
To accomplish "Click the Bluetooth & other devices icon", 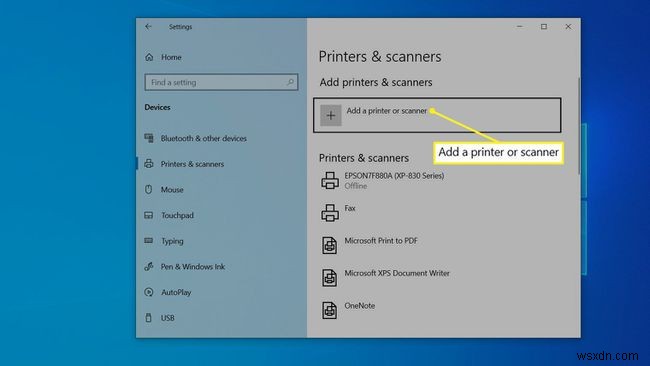I will click(149, 138).
